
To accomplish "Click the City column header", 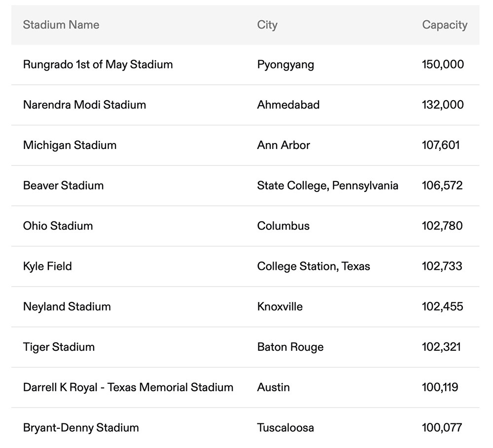I will pos(267,25).
